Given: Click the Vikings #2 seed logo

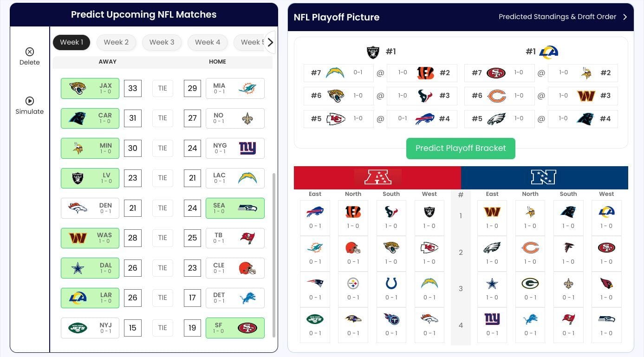Looking at the screenshot, I should pos(586,72).
